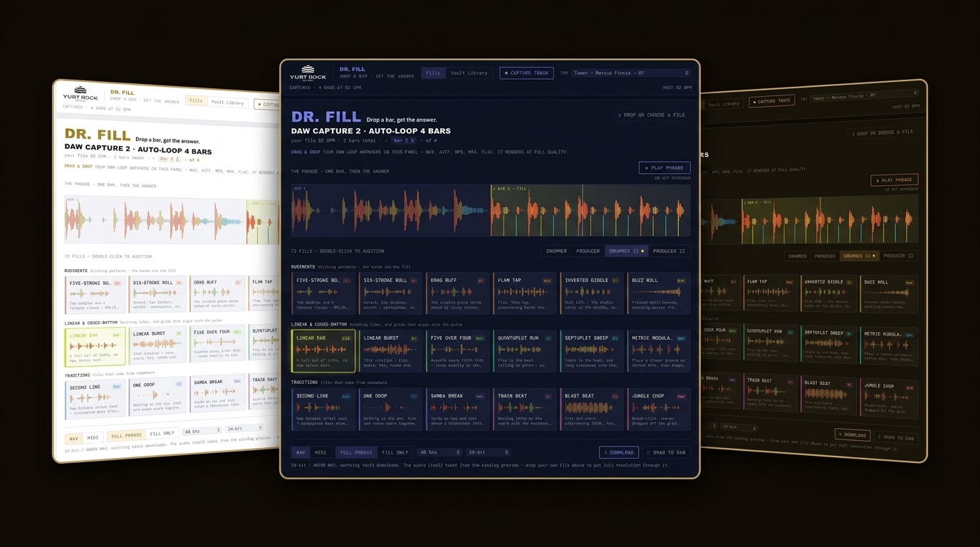980x547 pixels.
Task: Click the Bar 3 Fill marker in center window
Action: (x=509, y=189)
